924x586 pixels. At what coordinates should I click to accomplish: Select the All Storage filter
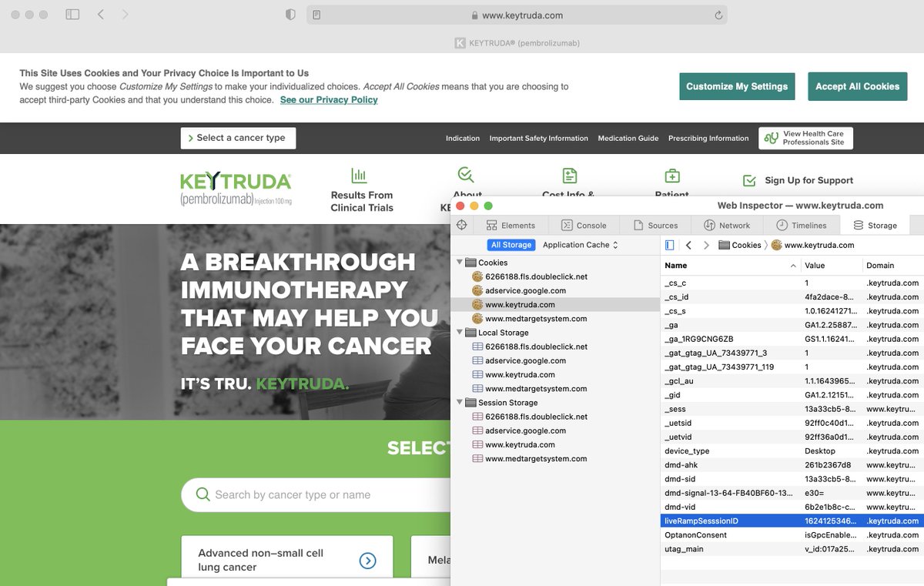(511, 245)
